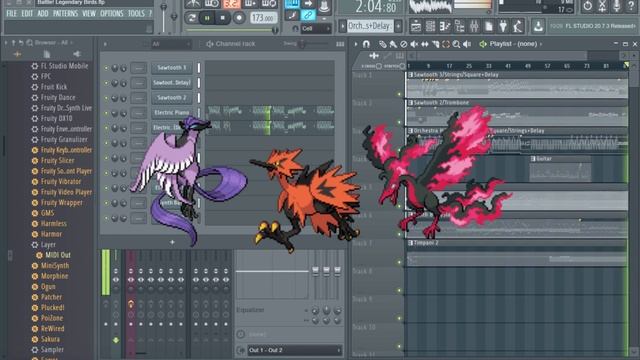Click the song position slider under transport
Screen dimensions: 640x360
point(231,30)
